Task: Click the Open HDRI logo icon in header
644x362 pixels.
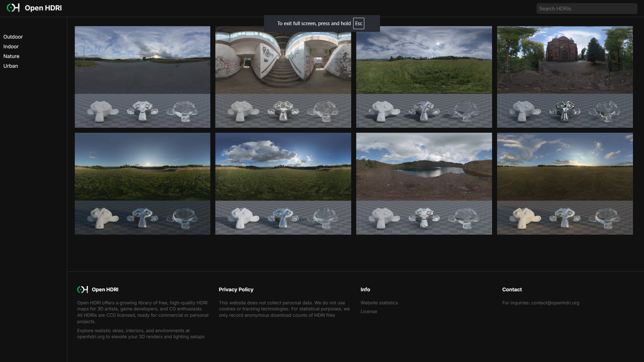Action: point(13,8)
